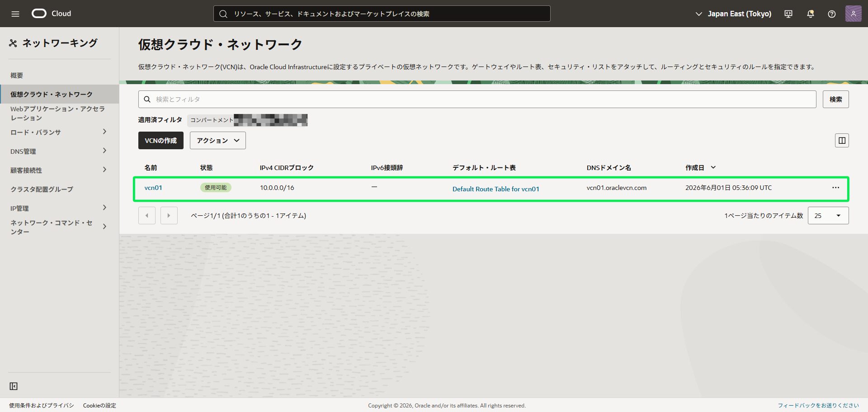Open Cookieの設定 footer link

pos(99,406)
